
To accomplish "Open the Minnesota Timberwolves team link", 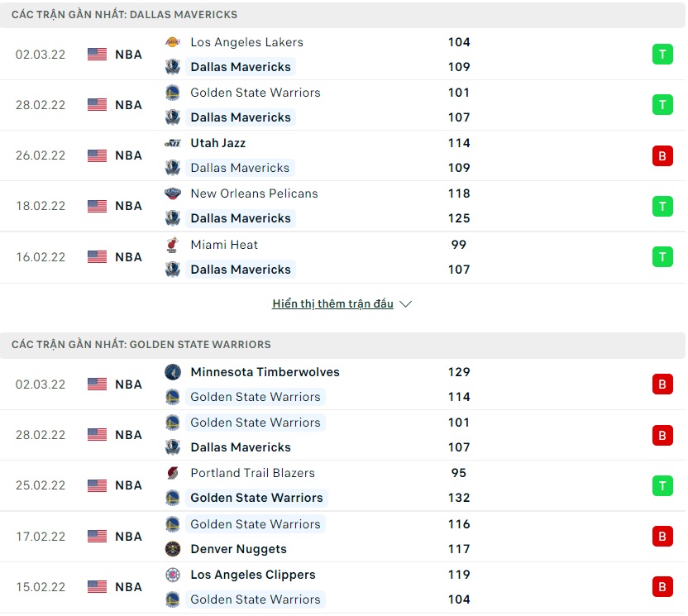I will 265,372.
